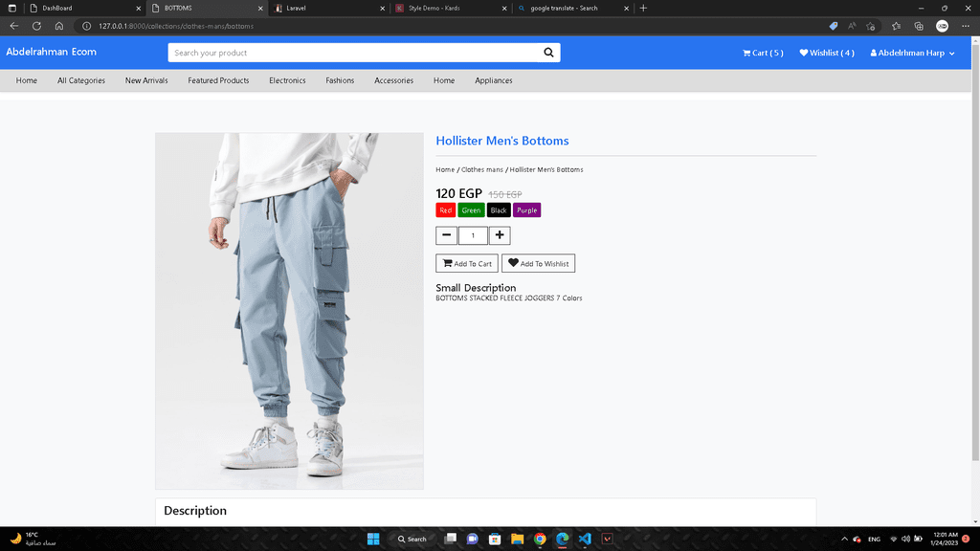Open Task View on the taskbar
The image size is (980, 551).
tap(450, 540)
